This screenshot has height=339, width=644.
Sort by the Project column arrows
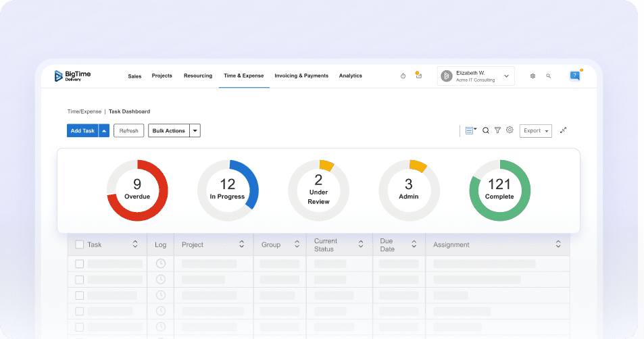(x=241, y=244)
